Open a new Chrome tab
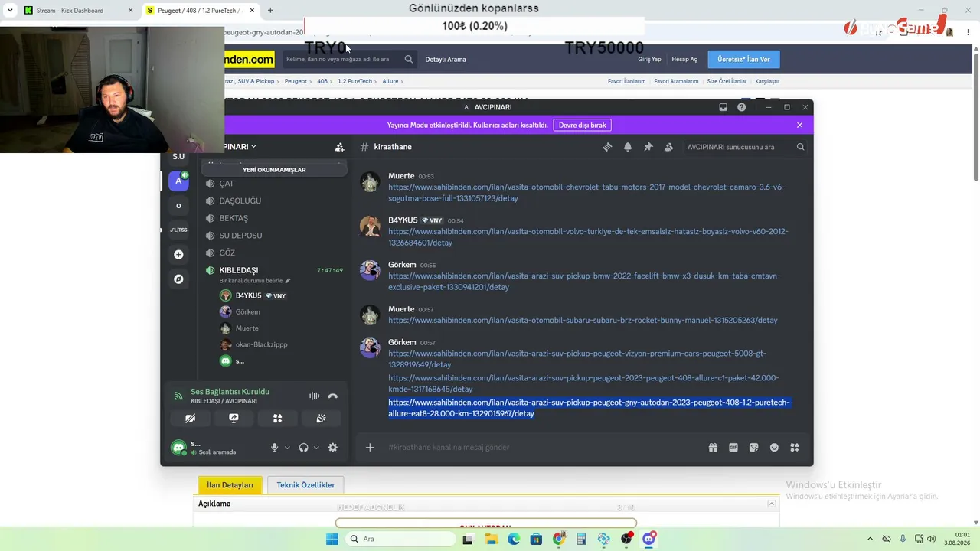The image size is (980, 551). tap(270, 11)
